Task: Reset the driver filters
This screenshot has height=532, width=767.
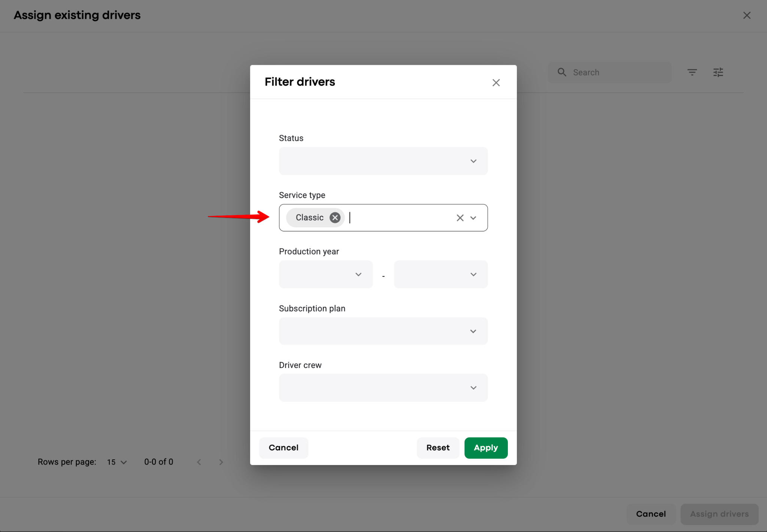Action: click(x=438, y=448)
